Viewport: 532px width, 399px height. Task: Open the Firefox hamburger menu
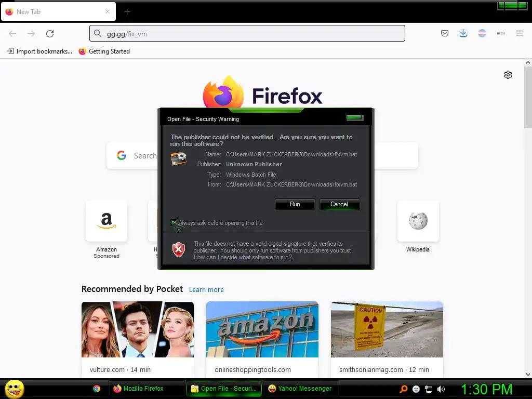coord(520,33)
